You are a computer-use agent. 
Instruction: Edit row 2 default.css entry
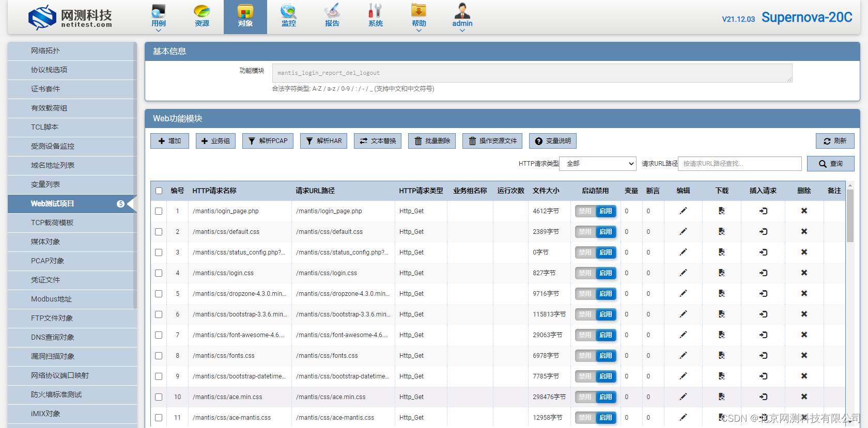click(x=683, y=231)
